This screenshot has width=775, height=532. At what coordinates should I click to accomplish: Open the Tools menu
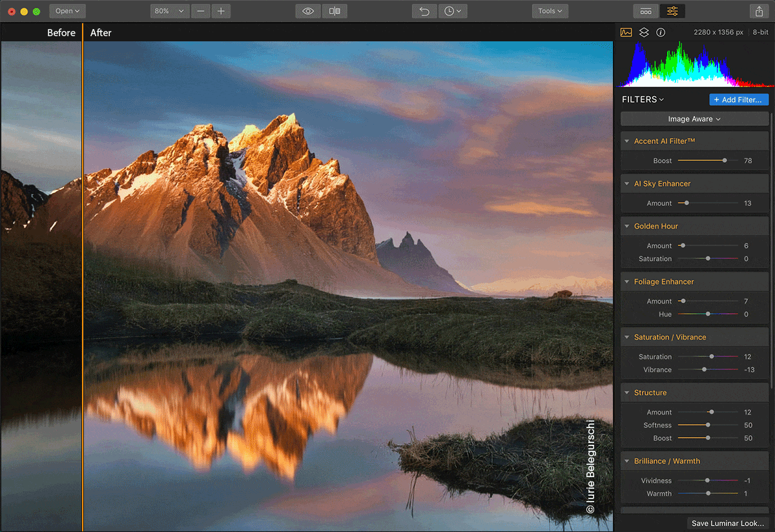[x=550, y=10]
